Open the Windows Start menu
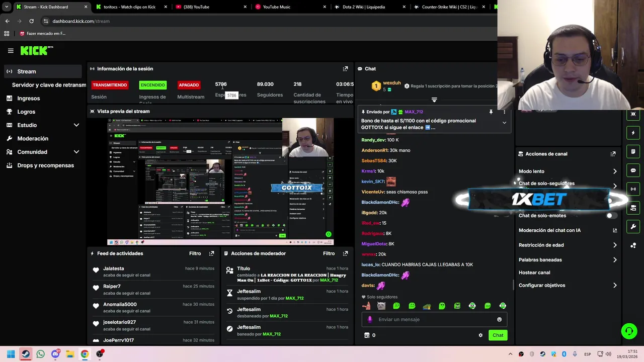Screen dimensions: 644x362 coord(11,354)
